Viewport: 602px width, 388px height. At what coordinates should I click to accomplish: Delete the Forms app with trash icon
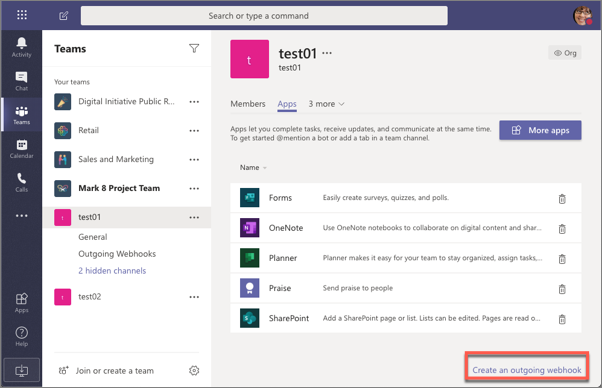(562, 199)
